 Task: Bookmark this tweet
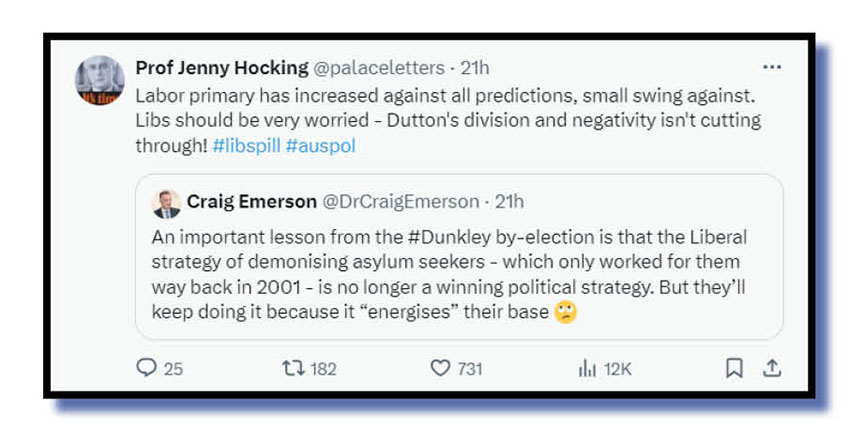click(x=734, y=368)
